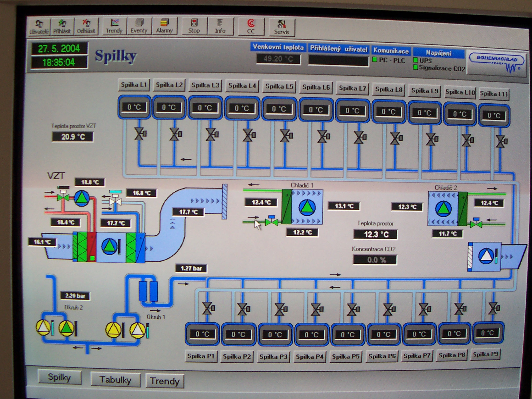Click the Bohemiachlad logo
Image resolution: width=532 pixels, height=399 pixels.
497,63
